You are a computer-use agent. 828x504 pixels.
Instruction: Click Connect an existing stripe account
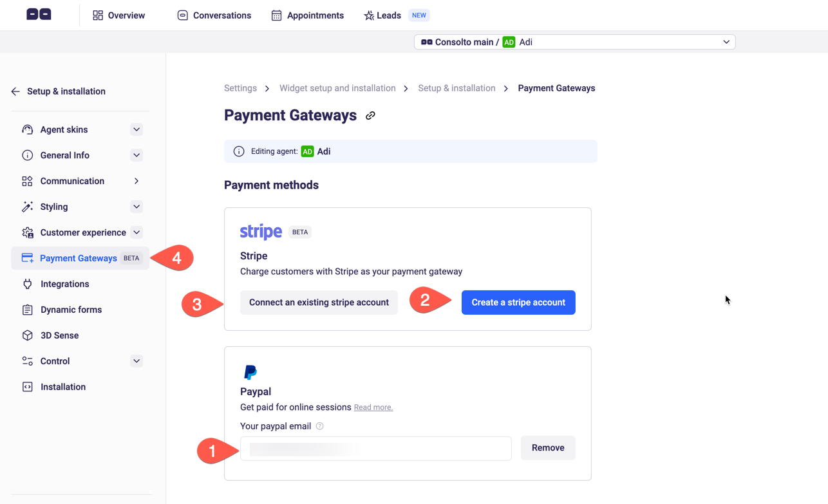click(x=319, y=303)
